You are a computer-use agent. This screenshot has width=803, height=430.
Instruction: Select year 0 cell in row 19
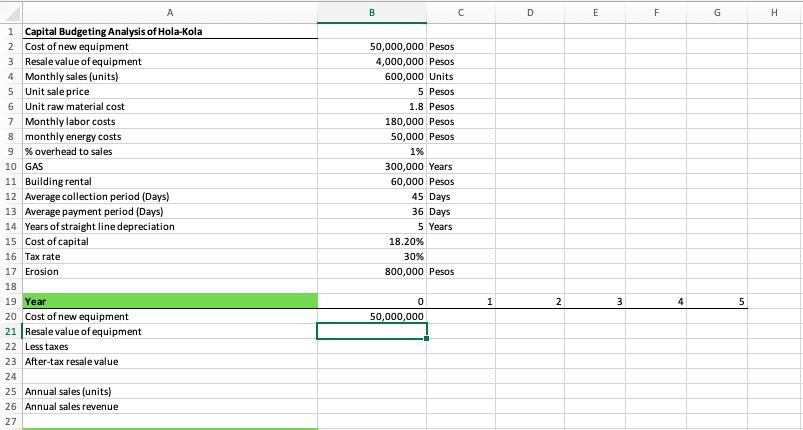(372, 302)
